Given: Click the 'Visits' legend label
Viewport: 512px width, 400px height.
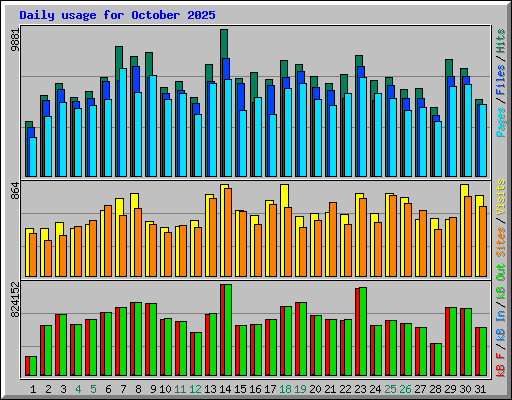Looking at the screenshot, I should (501, 198).
